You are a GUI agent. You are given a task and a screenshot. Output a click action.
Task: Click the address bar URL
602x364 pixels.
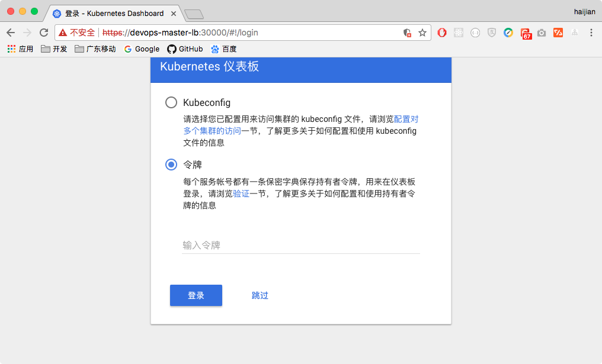(181, 33)
